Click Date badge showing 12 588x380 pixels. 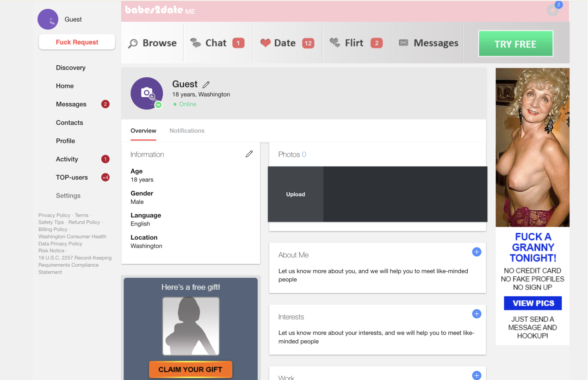(308, 43)
